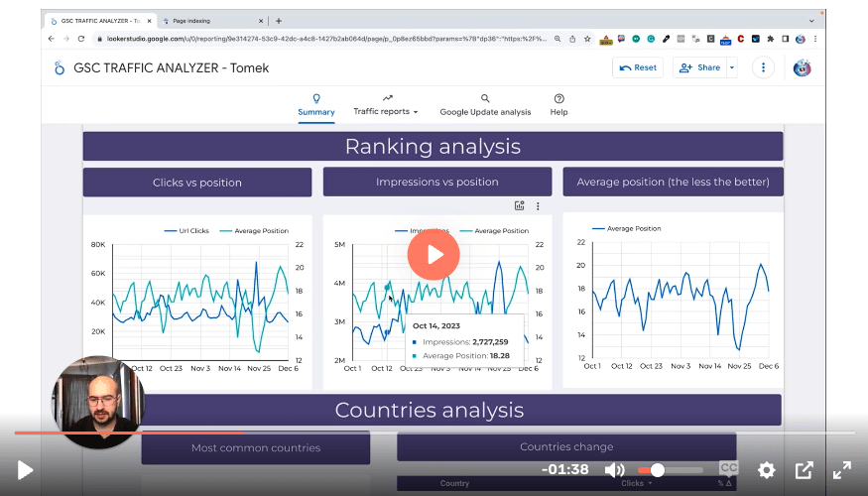The height and width of the screenshot is (496, 868).
Task: Click the Url Clicks legend entry
Action: click(x=186, y=231)
